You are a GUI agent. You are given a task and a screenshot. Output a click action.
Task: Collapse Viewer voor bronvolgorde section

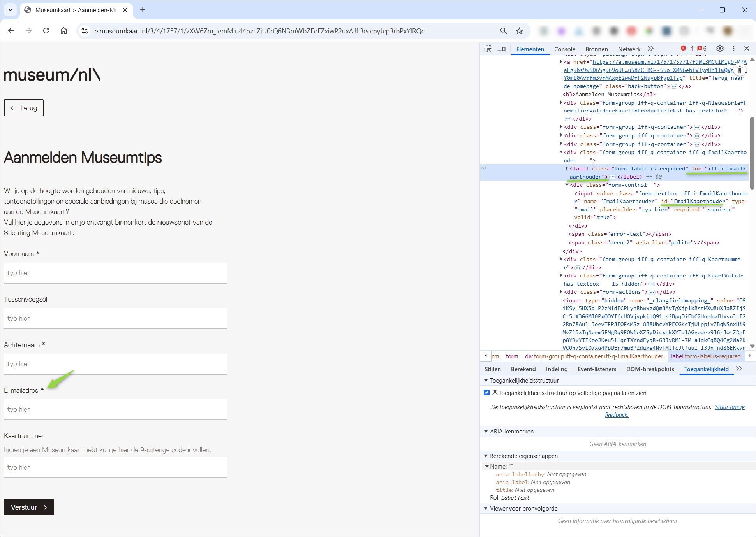pos(486,508)
